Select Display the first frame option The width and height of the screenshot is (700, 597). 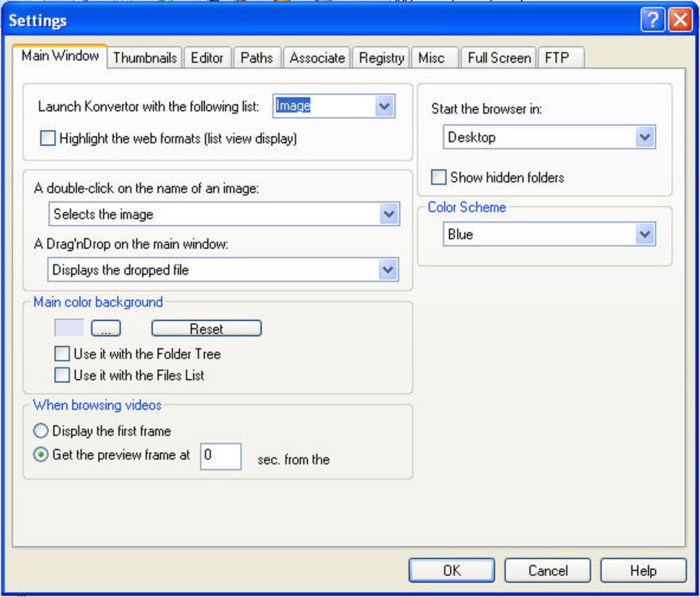pyautogui.click(x=41, y=431)
